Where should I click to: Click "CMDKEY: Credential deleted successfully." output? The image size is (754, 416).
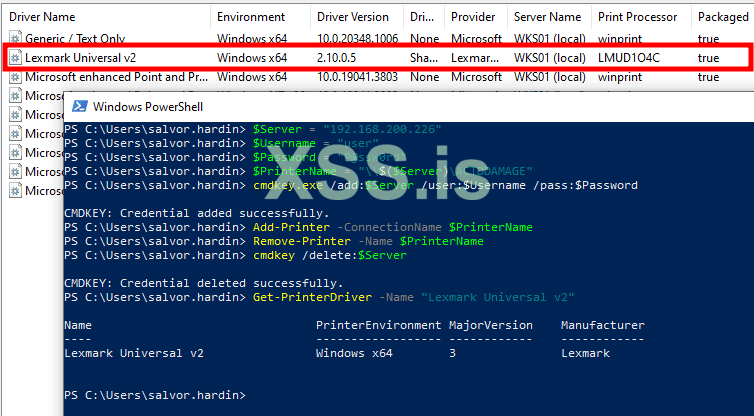(x=204, y=283)
